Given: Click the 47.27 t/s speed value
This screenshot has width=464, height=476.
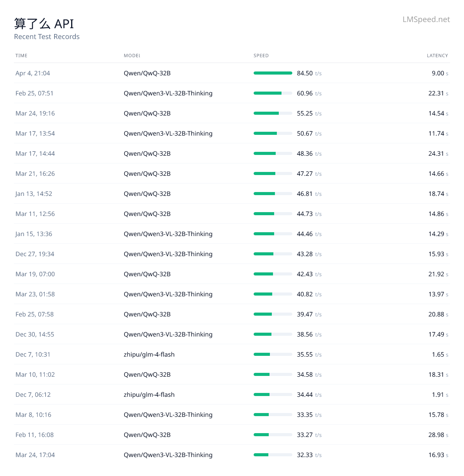Looking at the screenshot, I should (x=309, y=173).
